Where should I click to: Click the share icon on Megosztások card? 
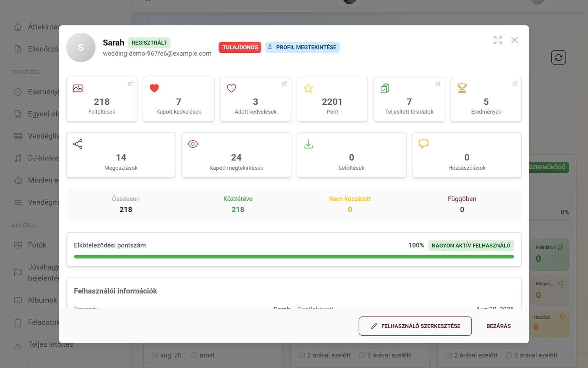[x=78, y=144]
